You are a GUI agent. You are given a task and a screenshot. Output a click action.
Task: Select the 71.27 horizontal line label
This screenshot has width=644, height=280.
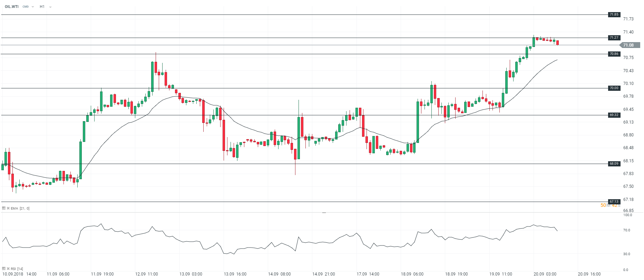tap(614, 38)
